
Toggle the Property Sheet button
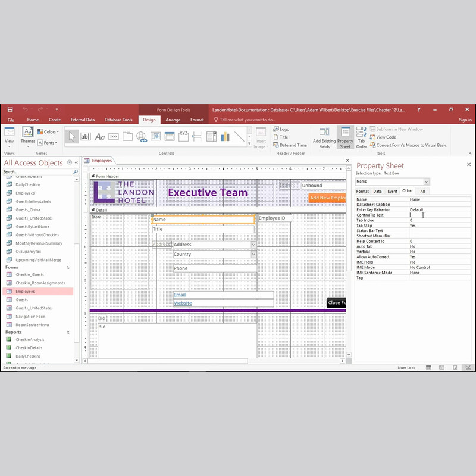pyautogui.click(x=345, y=138)
